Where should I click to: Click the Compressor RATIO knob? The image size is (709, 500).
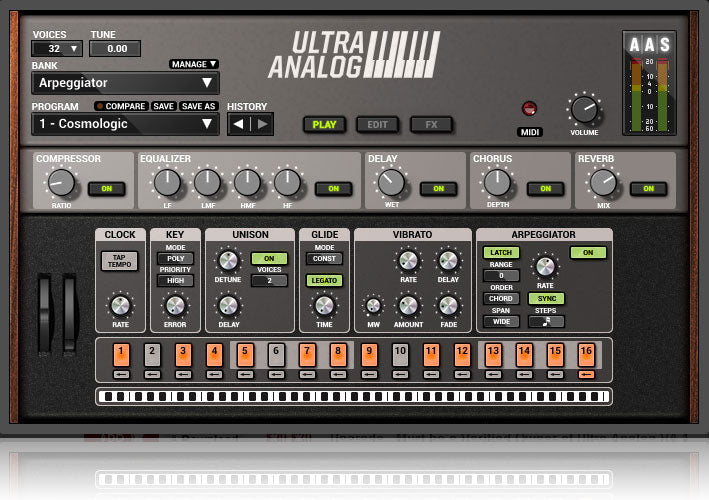pyautogui.click(x=61, y=183)
